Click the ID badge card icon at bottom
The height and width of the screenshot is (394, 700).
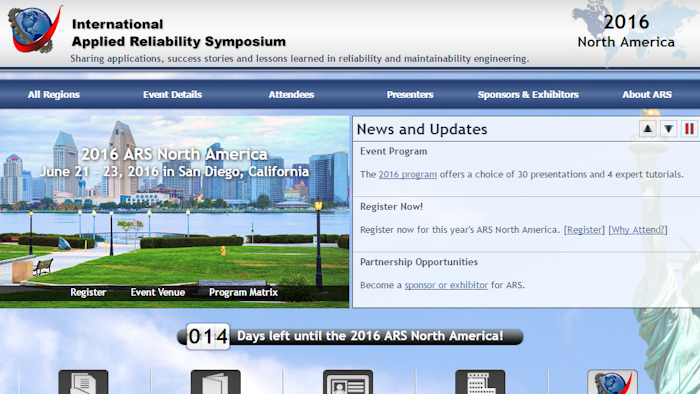pyautogui.click(x=348, y=382)
